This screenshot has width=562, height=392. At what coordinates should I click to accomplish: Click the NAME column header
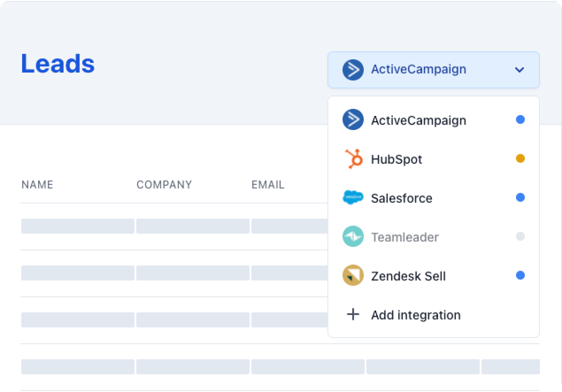click(x=37, y=184)
